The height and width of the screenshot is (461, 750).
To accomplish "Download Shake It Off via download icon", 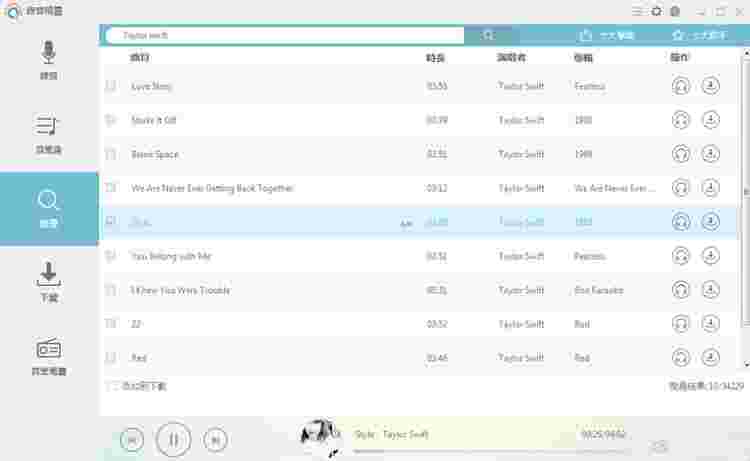I will click(710, 120).
